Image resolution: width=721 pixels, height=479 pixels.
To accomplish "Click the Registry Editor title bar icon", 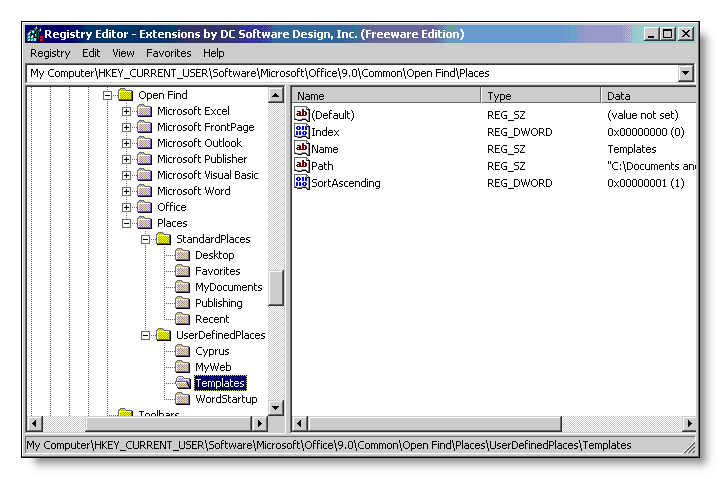I will click(x=34, y=34).
